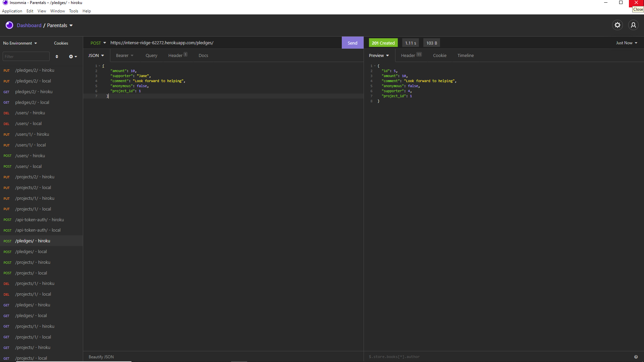Switch to the Timeline response tab

click(x=465, y=55)
